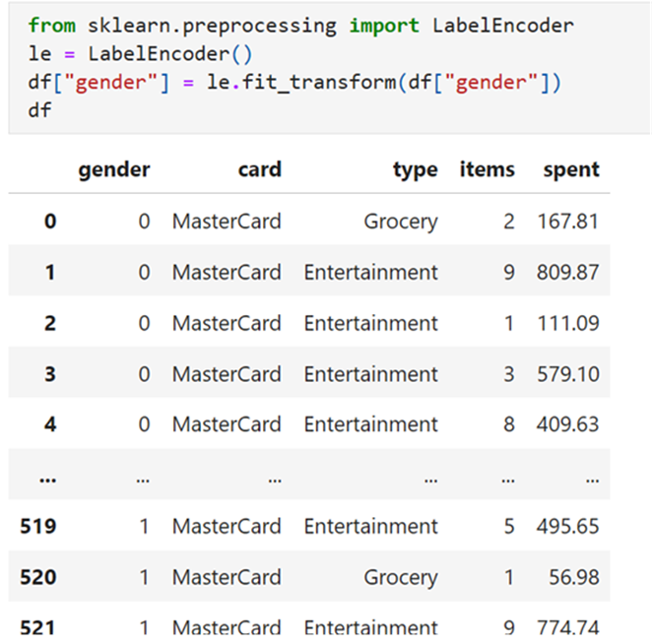This screenshot has height=644, width=654.
Task: Click the ellipsis row index cell
Action: tap(47, 481)
